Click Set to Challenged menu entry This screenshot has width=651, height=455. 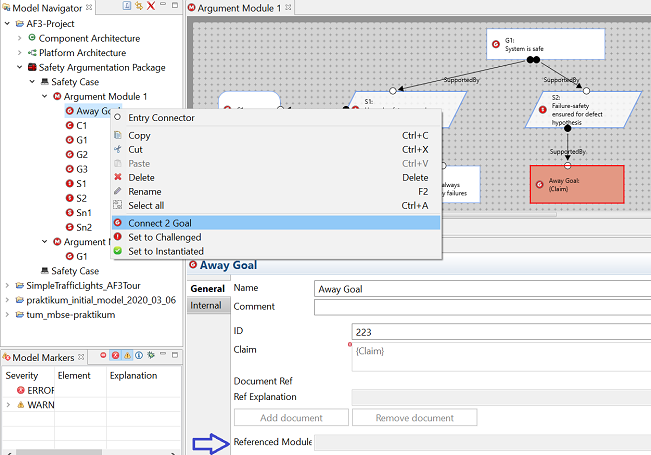tap(276, 237)
